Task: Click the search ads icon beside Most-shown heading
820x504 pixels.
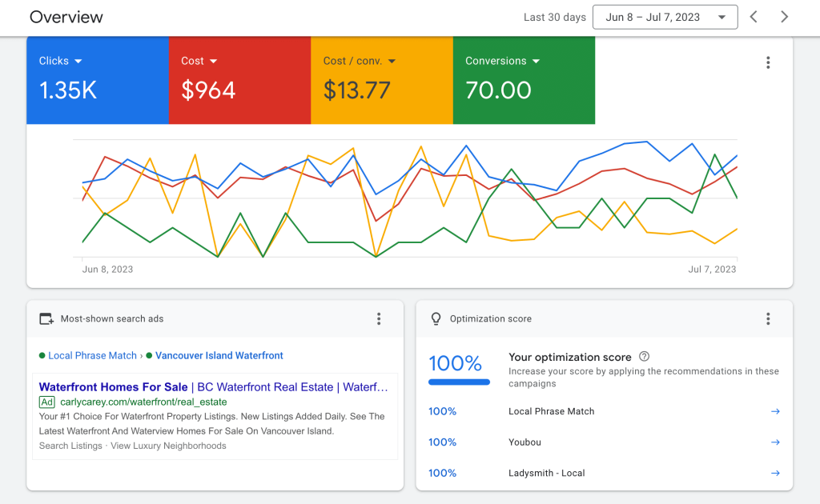Action: click(46, 318)
